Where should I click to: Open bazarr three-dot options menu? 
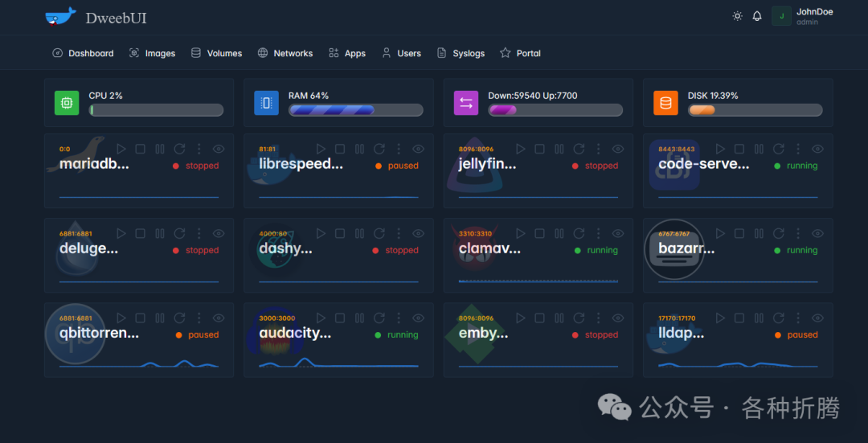pyautogui.click(x=798, y=234)
